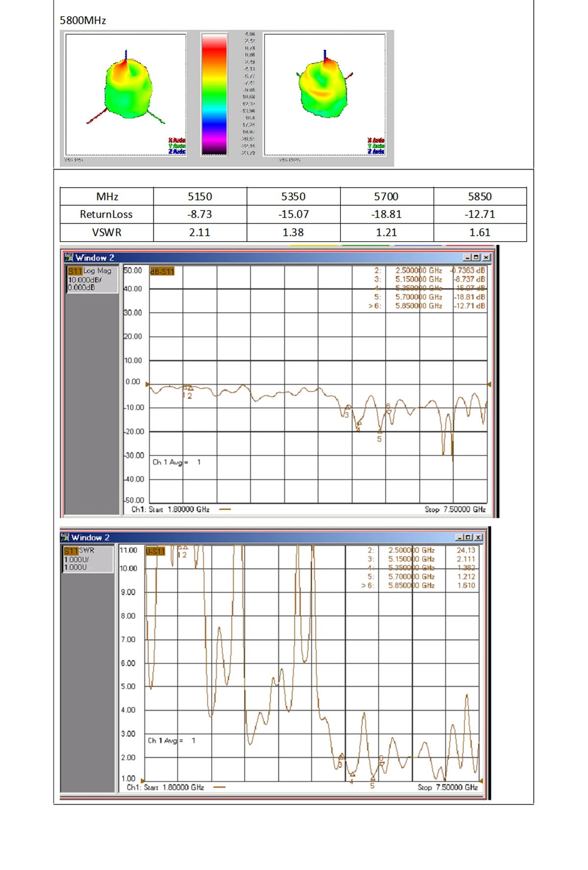
Task: Click the 1.38 VSWR cell
Action: click(294, 232)
